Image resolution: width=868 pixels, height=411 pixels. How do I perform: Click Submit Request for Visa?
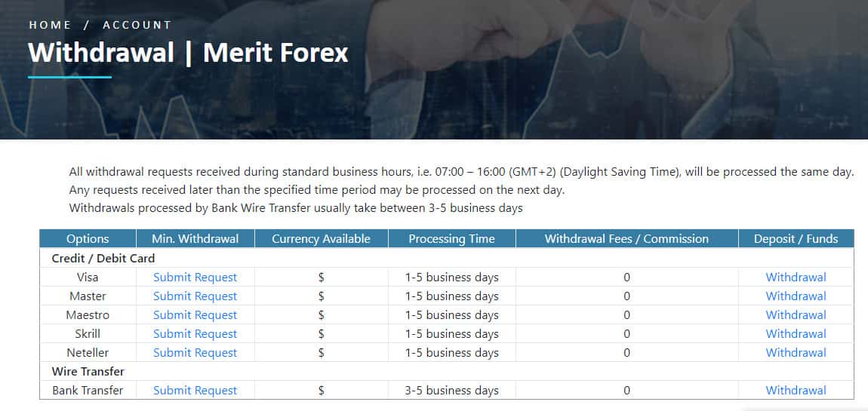point(195,278)
